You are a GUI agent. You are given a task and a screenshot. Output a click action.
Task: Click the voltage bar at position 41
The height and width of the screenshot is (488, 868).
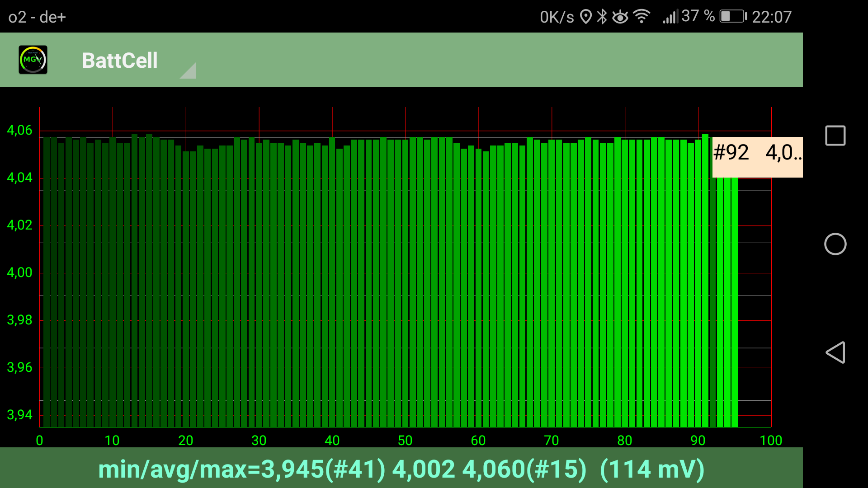(x=340, y=271)
